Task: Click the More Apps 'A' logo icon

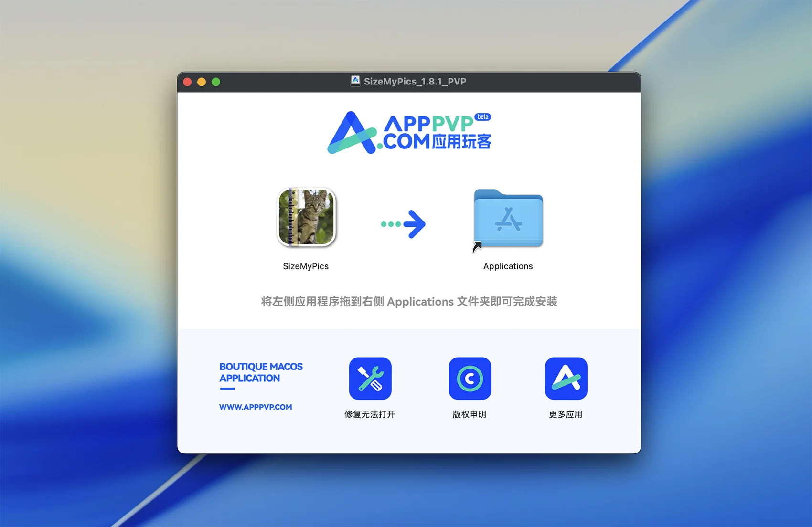Action: pos(566,379)
